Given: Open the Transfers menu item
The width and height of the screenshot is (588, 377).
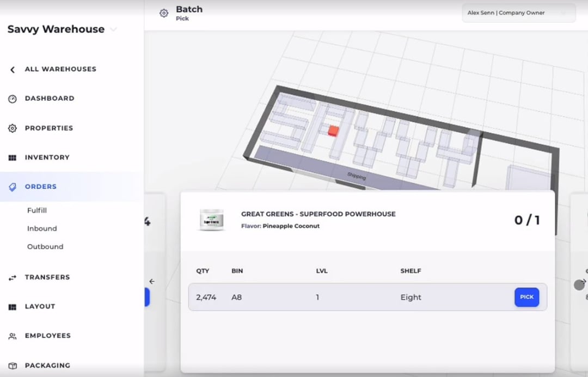Looking at the screenshot, I should tap(47, 277).
